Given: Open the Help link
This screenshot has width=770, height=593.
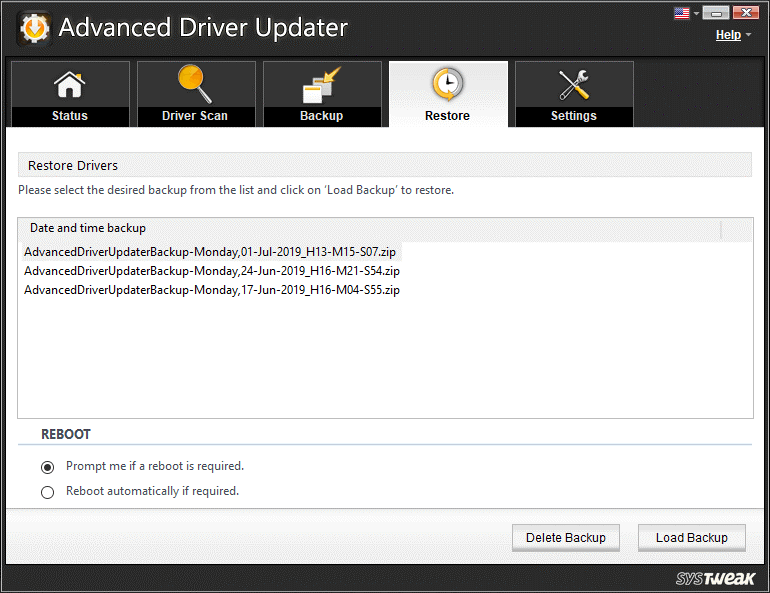Looking at the screenshot, I should point(728,35).
